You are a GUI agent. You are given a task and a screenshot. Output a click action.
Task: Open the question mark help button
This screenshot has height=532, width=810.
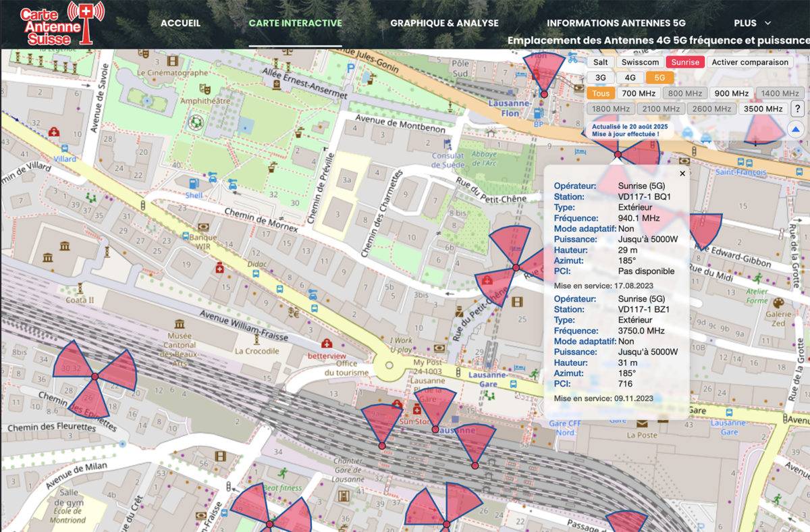(796, 108)
